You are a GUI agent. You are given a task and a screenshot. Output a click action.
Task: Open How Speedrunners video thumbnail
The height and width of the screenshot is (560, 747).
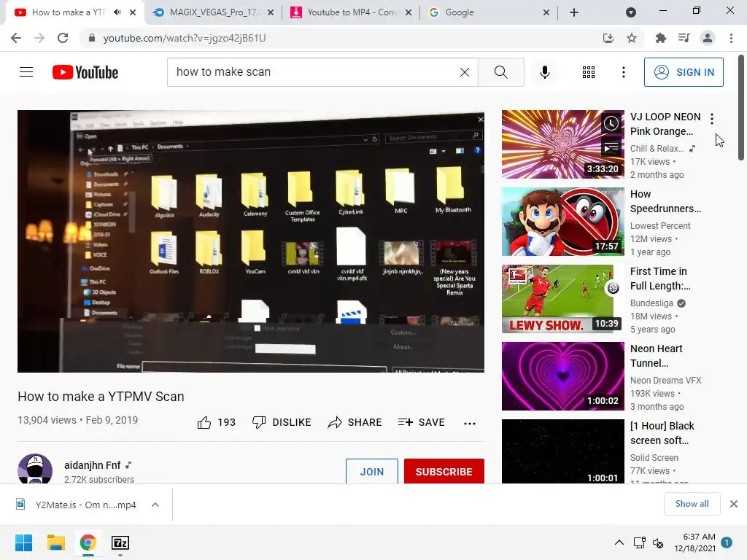pyautogui.click(x=562, y=222)
